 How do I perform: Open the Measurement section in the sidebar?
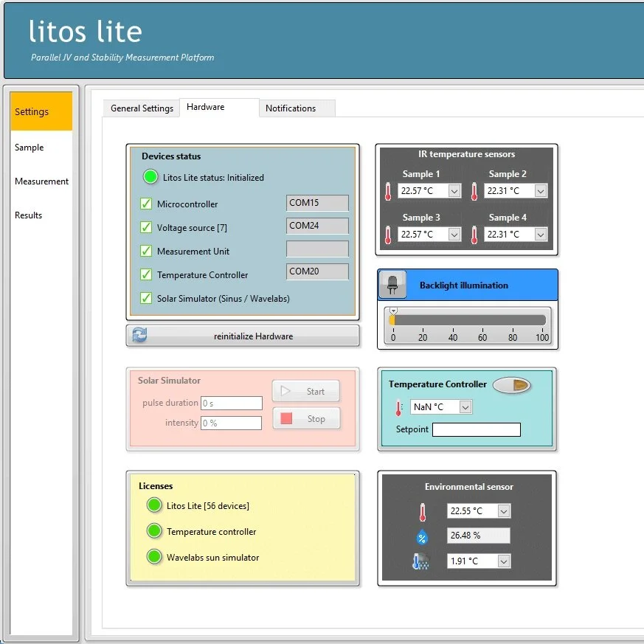coord(41,181)
